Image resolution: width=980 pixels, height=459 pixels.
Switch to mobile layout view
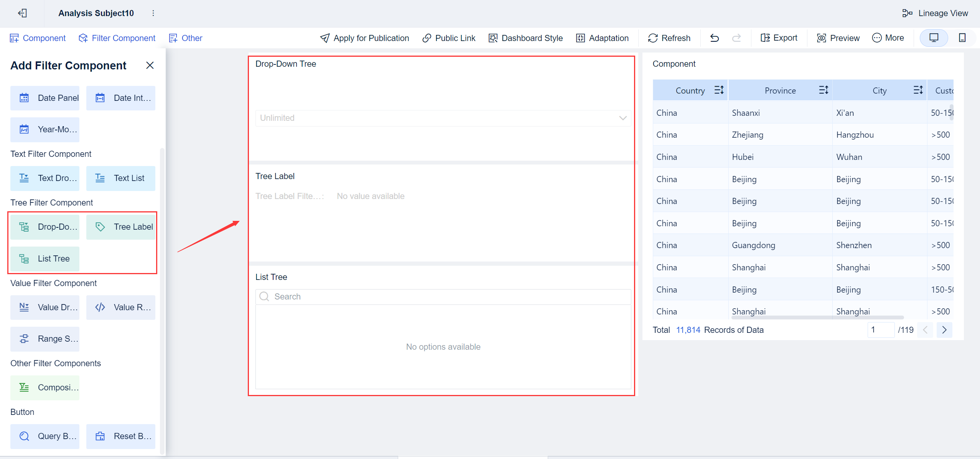coord(962,38)
